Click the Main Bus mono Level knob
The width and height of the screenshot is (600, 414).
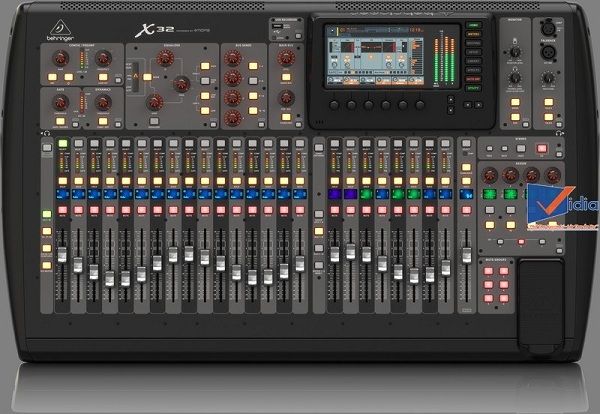point(286,58)
